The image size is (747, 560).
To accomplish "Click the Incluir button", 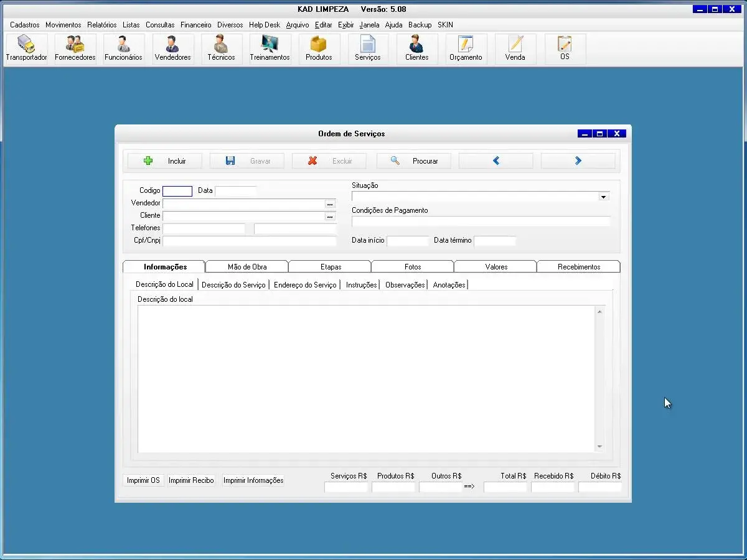I will [x=165, y=161].
